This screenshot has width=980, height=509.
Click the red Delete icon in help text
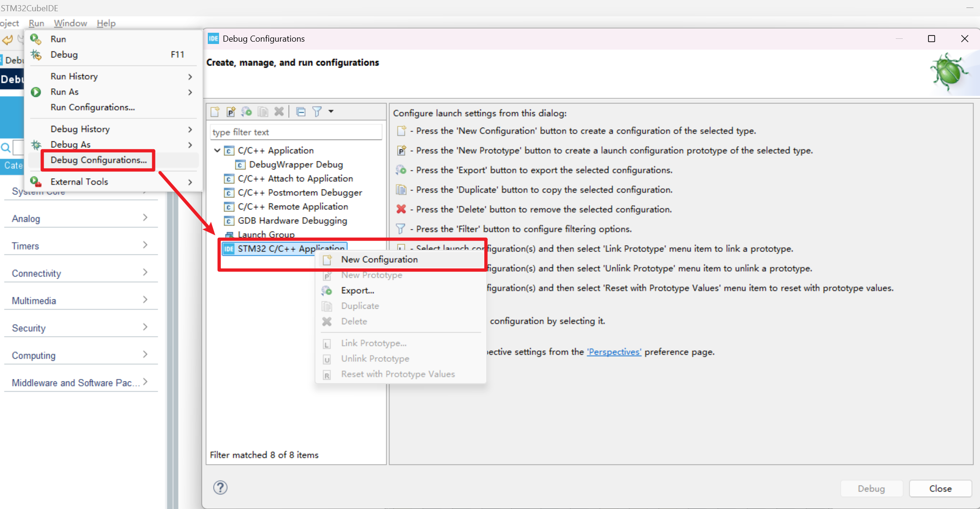401,209
